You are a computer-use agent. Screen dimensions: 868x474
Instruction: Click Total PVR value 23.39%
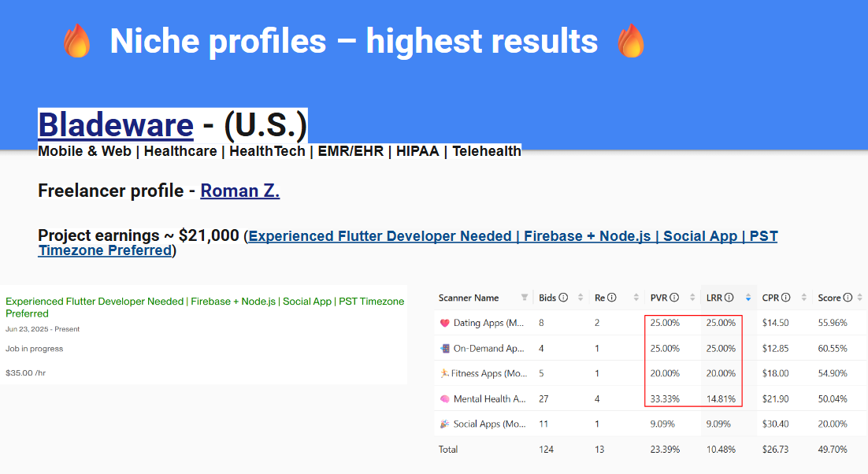pyautogui.click(x=665, y=449)
